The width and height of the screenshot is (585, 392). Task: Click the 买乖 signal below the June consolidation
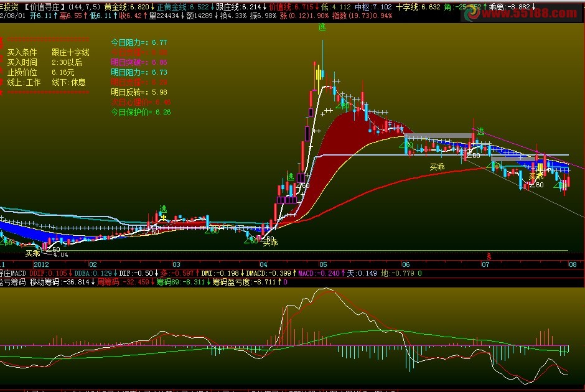coord(437,167)
